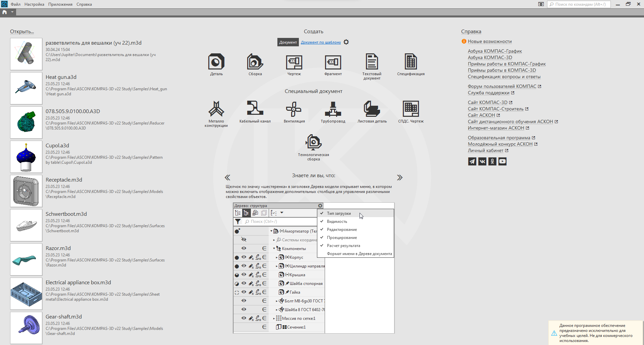Viewport: 644px width, 345px height.
Task: Open Служба поддержки link
Action: [x=489, y=93]
